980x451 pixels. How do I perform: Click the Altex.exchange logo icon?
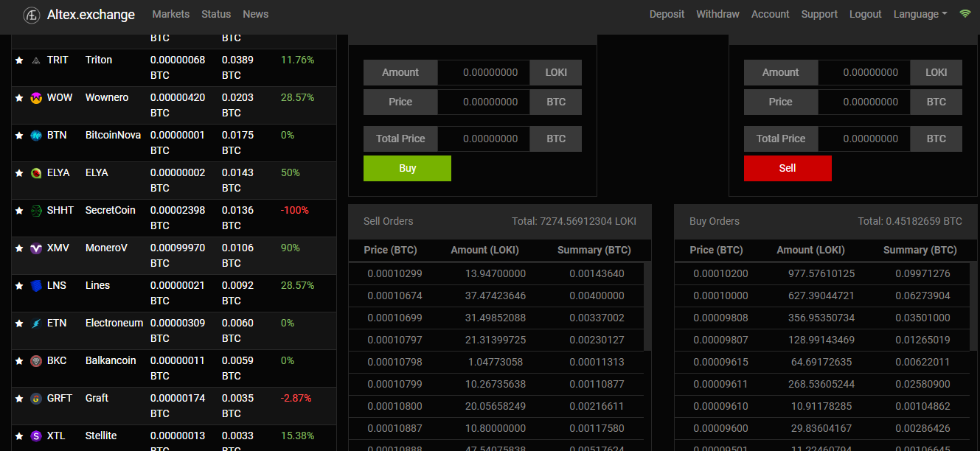coord(32,15)
